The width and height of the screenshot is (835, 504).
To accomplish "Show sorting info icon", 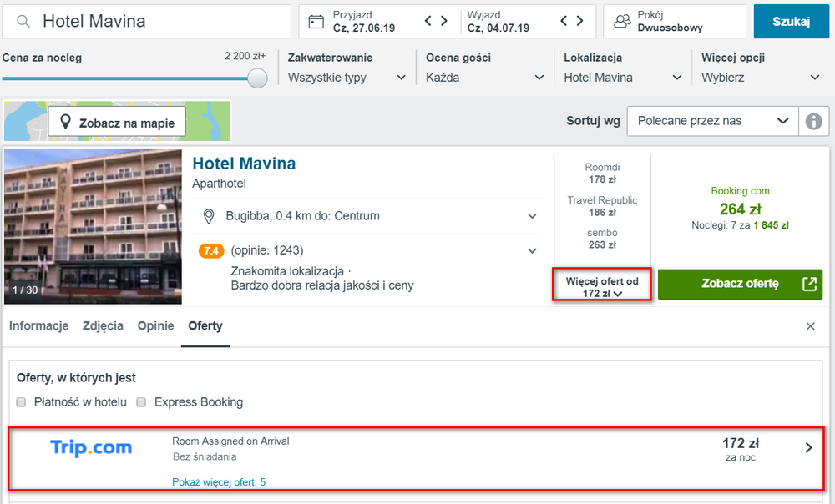I will click(813, 121).
